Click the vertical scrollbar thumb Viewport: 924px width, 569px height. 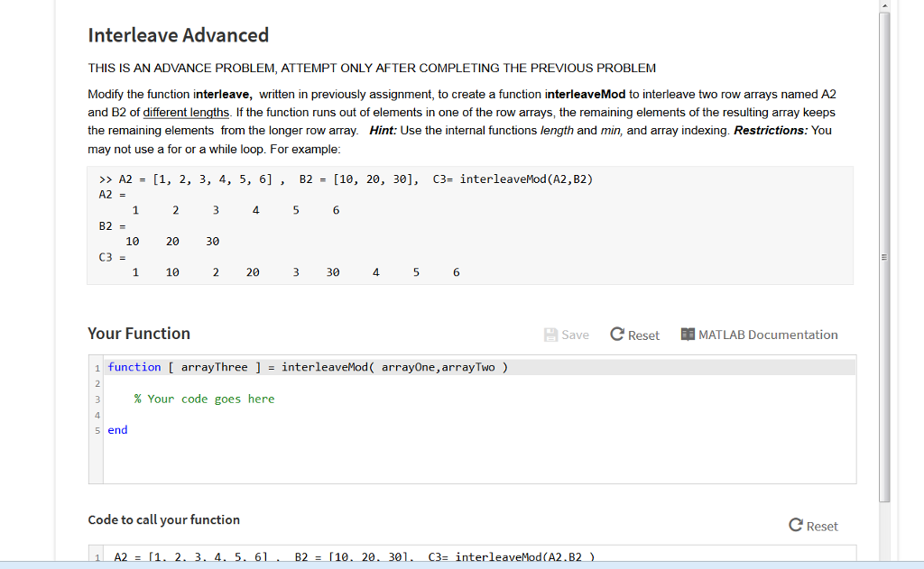[x=884, y=257]
